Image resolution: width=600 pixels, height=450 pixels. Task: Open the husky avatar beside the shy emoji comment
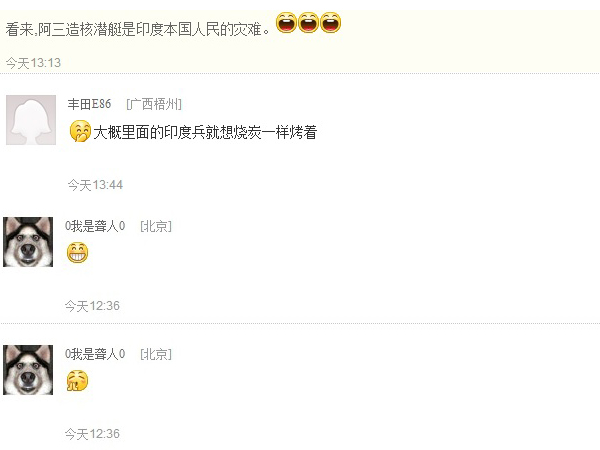(28, 370)
